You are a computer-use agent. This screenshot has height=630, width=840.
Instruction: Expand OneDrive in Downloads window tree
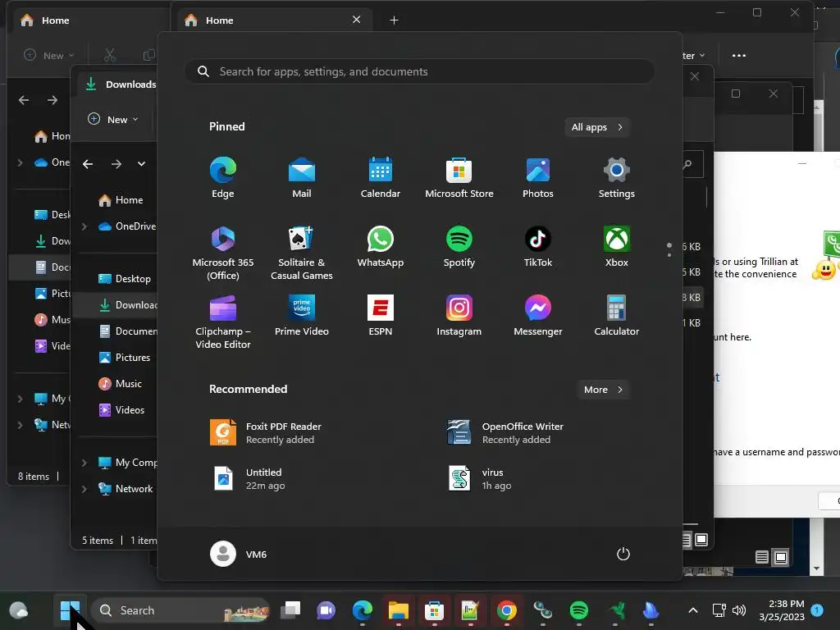[84, 226]
